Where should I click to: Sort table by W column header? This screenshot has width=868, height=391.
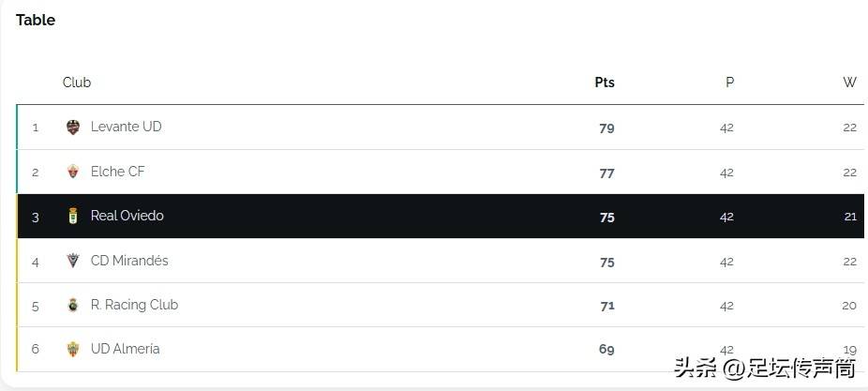[850, 83]
